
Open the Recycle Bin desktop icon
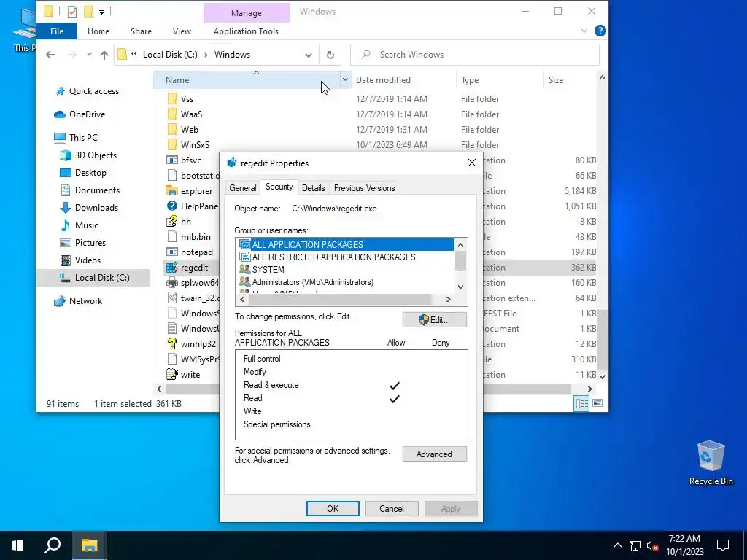[x=711, y=463]
